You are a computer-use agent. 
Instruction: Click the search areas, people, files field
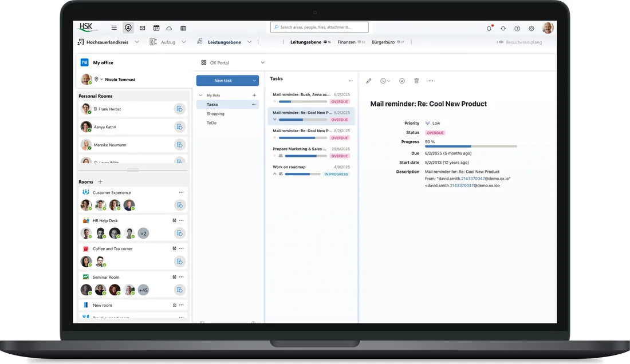coord(320,27)
